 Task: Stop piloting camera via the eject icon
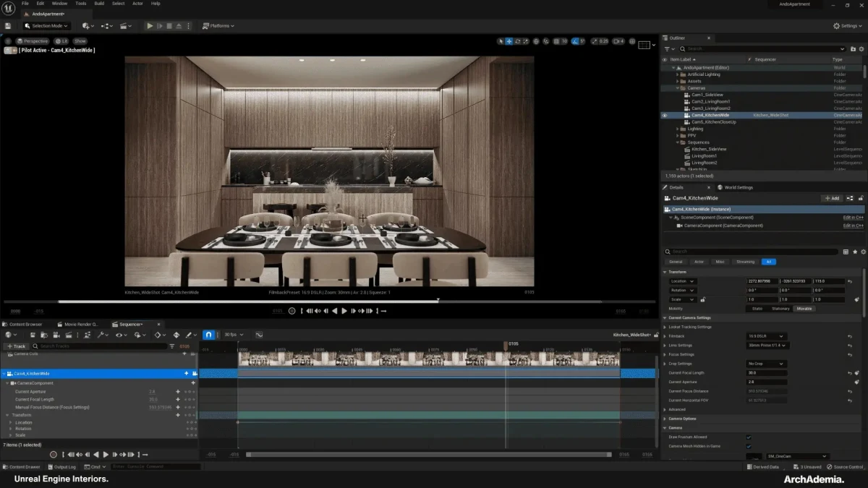tap(9, 50)
